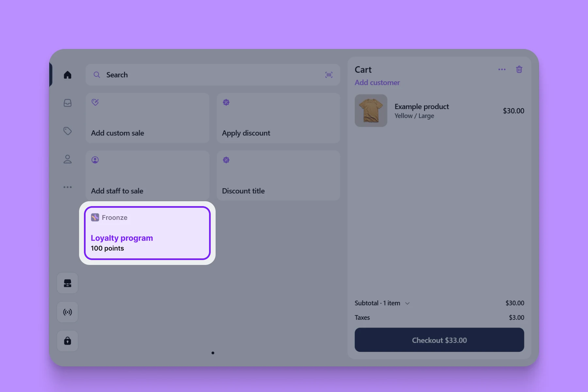Screen dimensions: 588x392
Task: Click the search magnifier icon
Action: point(97,75)
